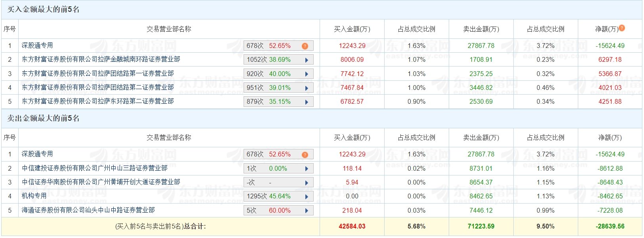Click buy amount 5.94 cell
644x238 pixels.
point(352,183)
